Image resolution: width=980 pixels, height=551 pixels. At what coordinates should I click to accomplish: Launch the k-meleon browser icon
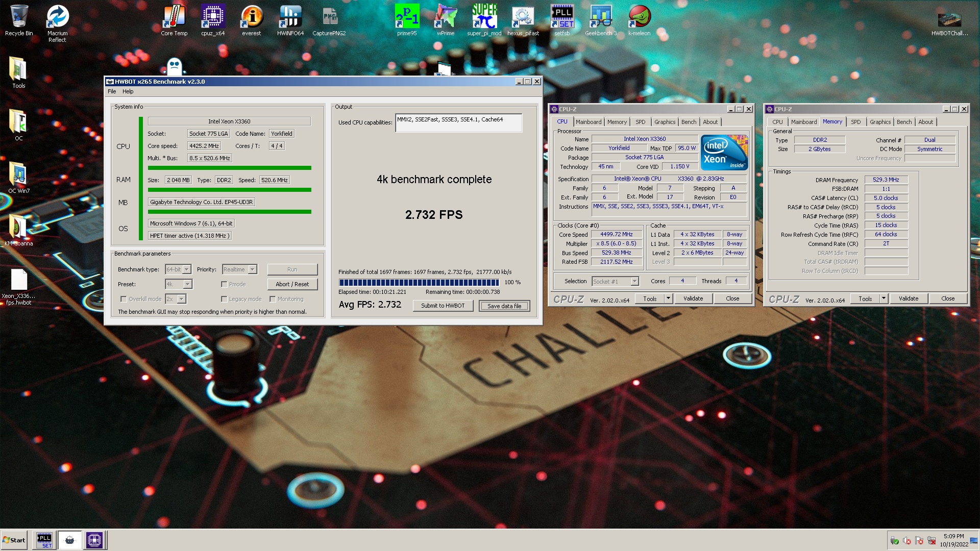[x=640, y=20]
